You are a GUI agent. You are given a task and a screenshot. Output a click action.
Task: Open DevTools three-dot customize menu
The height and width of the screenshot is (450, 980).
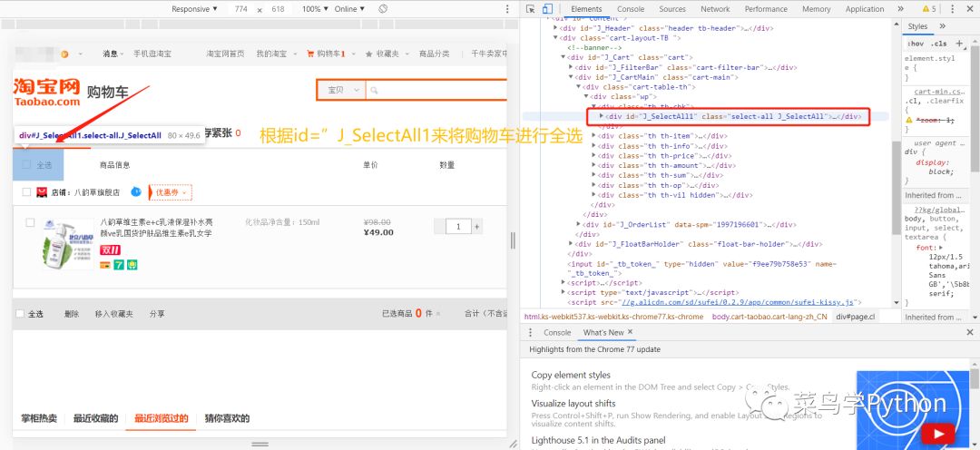[x=965, y=9]
